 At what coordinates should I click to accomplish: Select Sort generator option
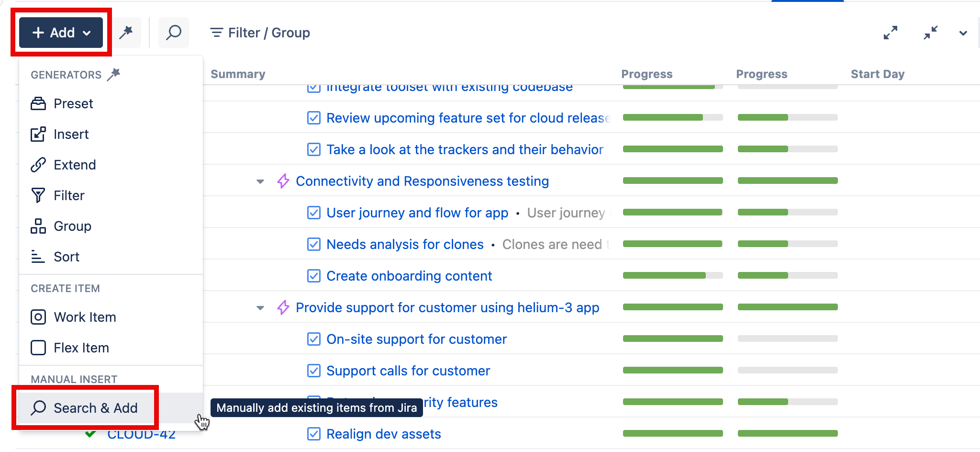67,257
